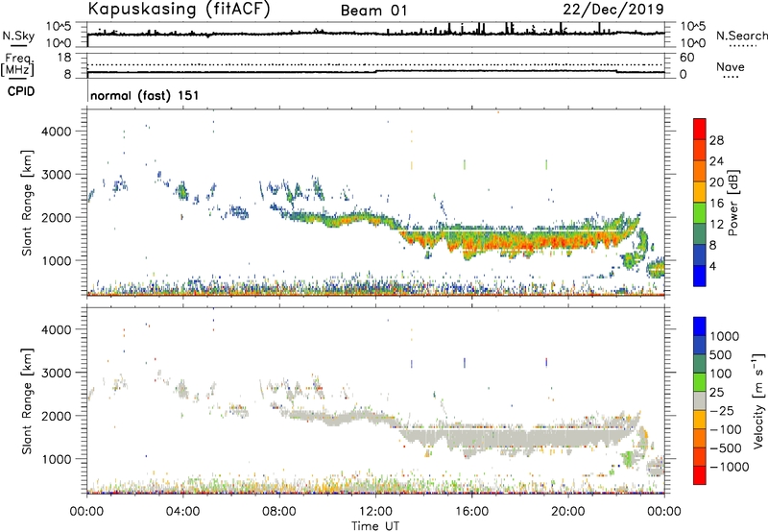The width and height of the screenshot is (768, 532).
Task: Click the "04:00" time axis tick label
Action: [183, 512]
